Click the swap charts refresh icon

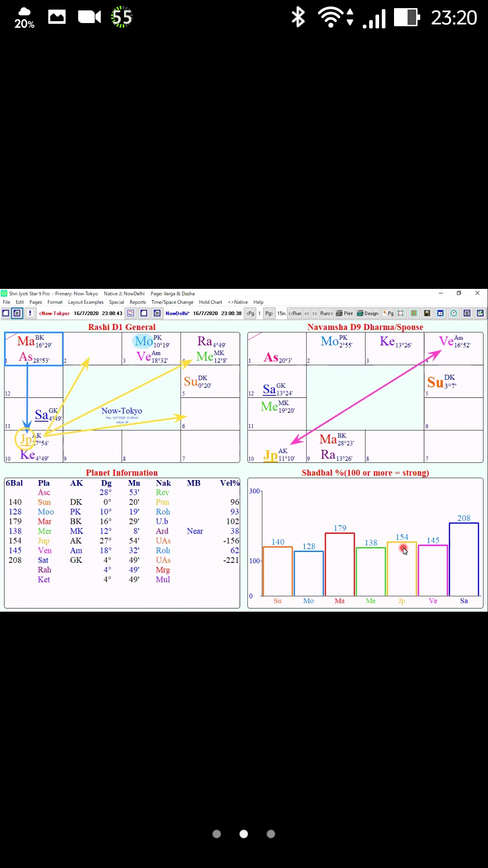(131, 313)
